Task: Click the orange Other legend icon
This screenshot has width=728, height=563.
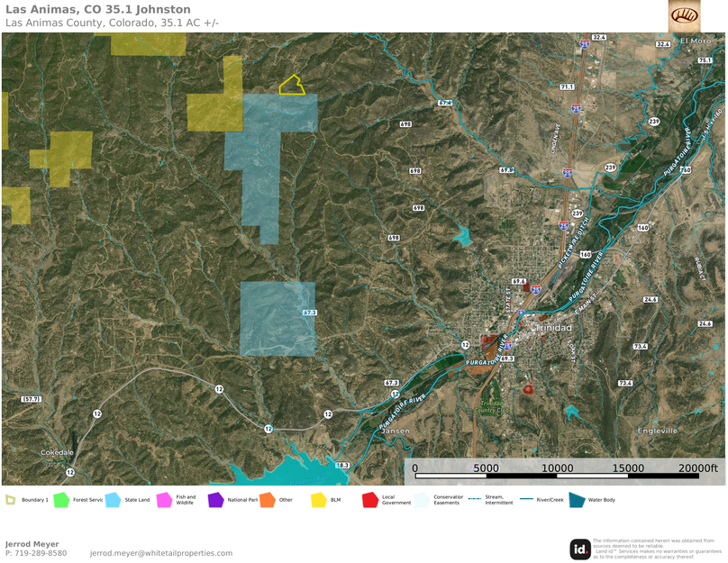Action: [x=267, y=500]
